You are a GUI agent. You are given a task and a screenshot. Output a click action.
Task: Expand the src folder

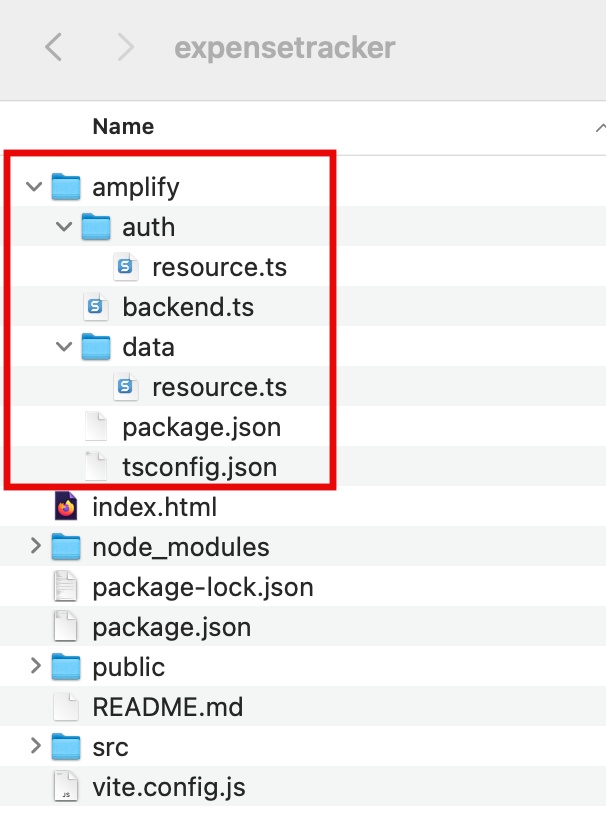pyautogui.click(x=35, y=746)
